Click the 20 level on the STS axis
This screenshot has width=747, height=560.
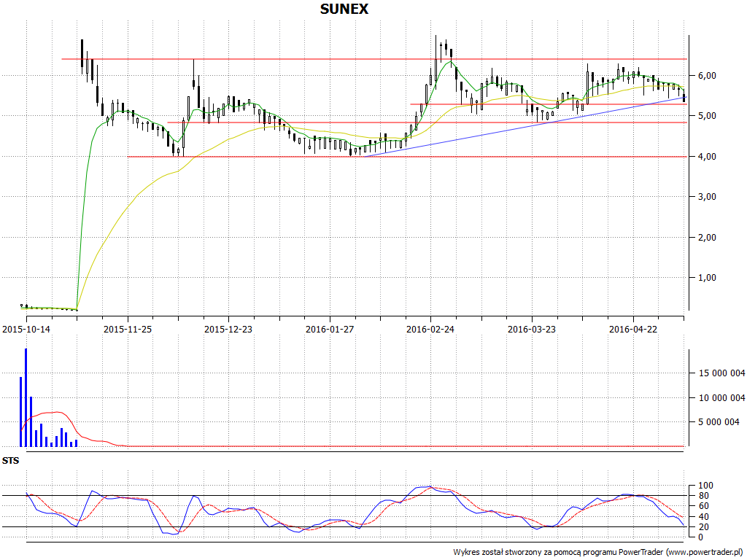click(x=705, y=527)
